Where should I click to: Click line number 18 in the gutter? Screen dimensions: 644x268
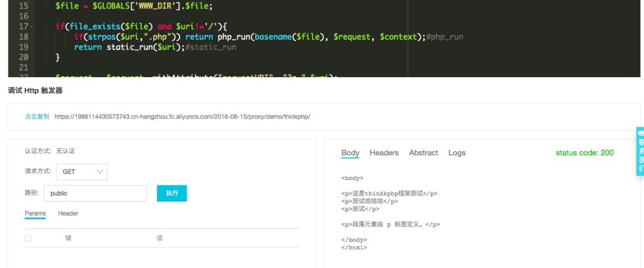click(23, 37)
